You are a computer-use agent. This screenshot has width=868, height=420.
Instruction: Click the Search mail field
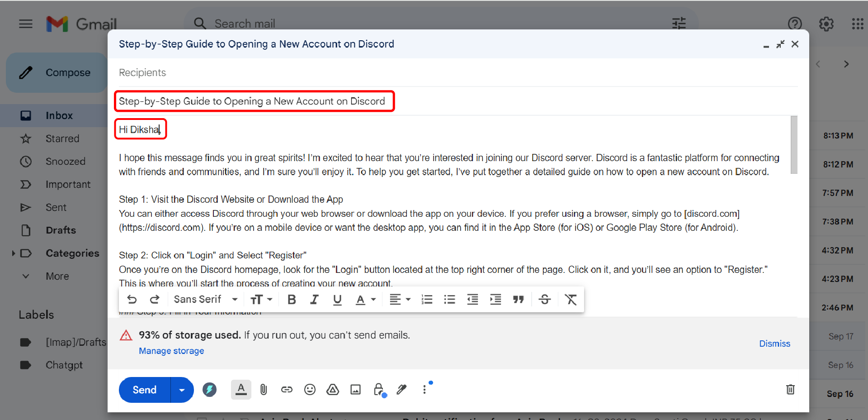(x=434, y=24)
